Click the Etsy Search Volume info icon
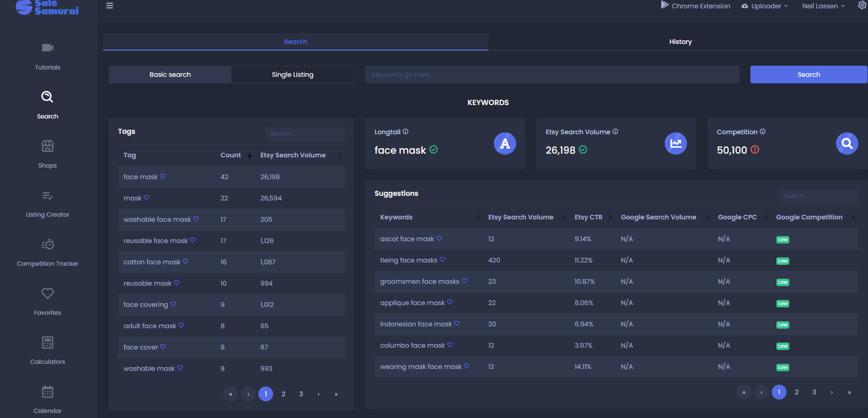 (615, 131)
